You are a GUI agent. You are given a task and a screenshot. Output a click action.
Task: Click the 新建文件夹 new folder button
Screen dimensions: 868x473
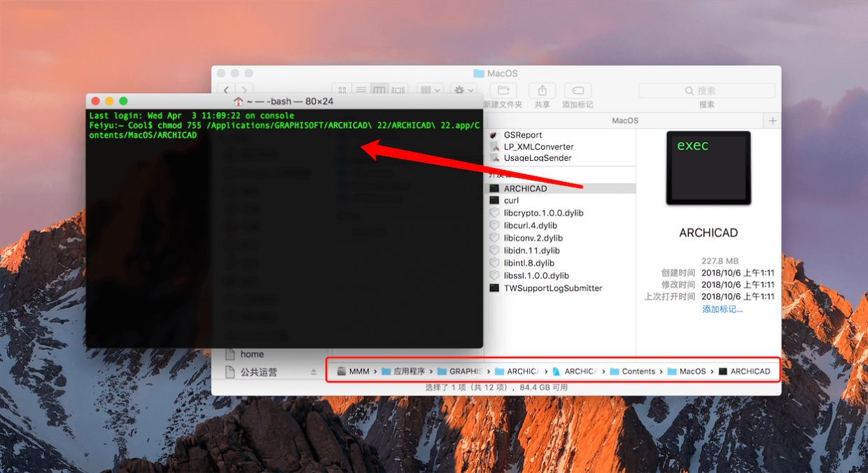503,91
